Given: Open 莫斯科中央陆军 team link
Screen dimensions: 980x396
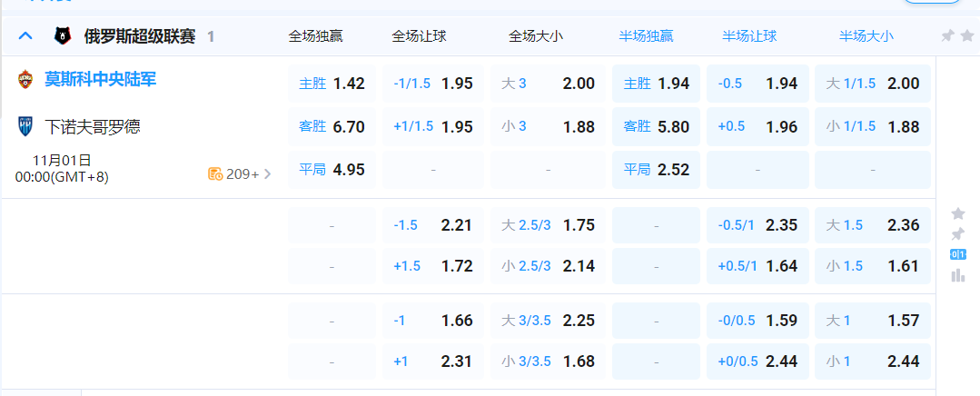Looking at the screenshot, I should click(101, 79).
